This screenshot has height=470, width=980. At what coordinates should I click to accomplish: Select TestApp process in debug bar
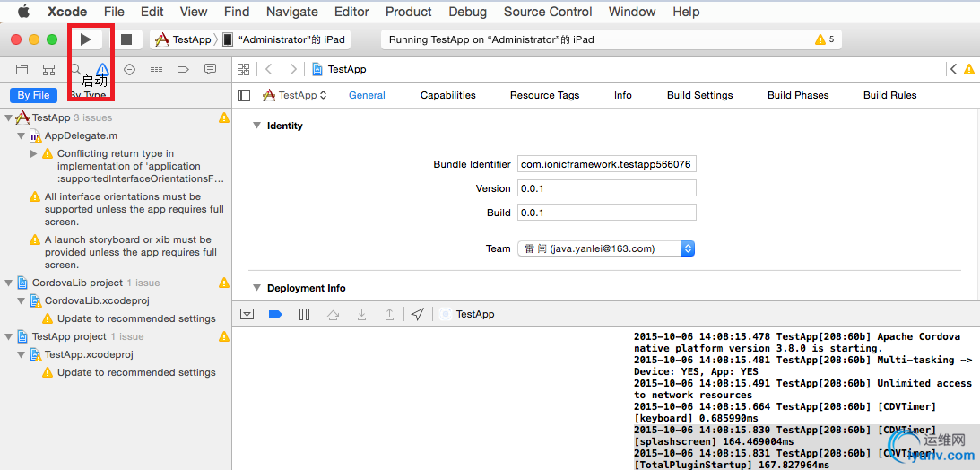click(467, 314)
